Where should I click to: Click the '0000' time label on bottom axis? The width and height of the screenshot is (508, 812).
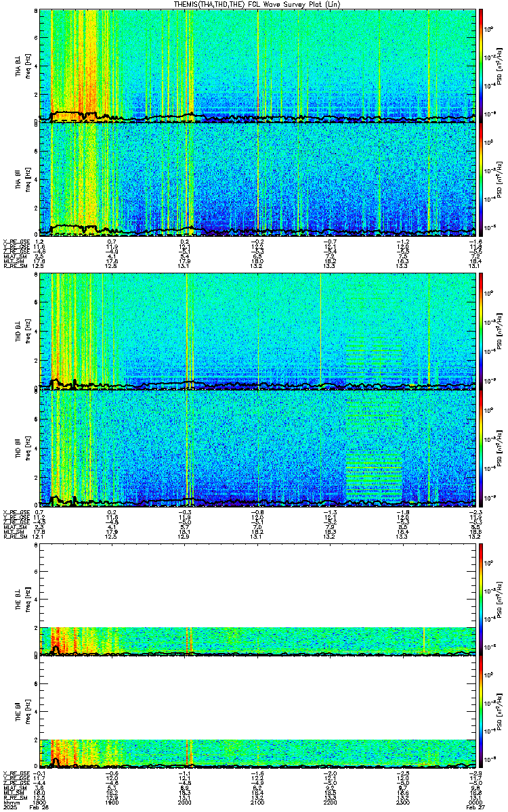[475, 802]
